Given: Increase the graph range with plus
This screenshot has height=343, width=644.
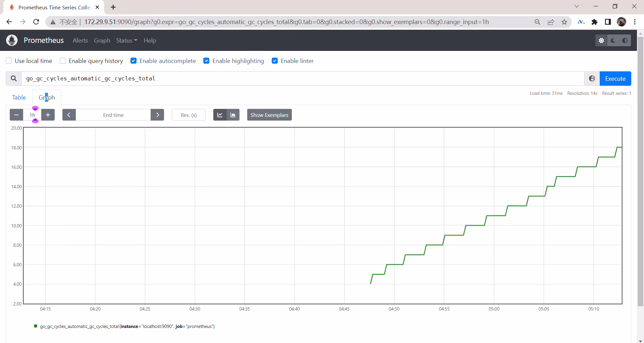Looking at the screenshot, I should point(48,115).
